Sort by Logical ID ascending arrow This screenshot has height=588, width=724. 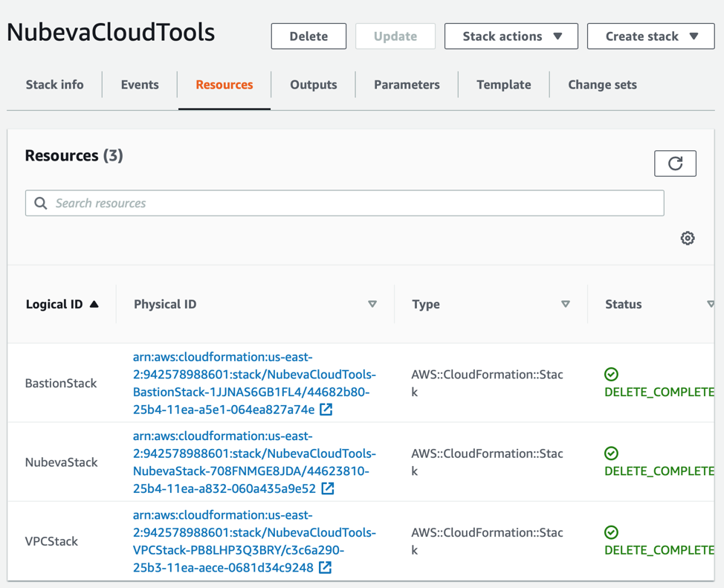[94, 304]
